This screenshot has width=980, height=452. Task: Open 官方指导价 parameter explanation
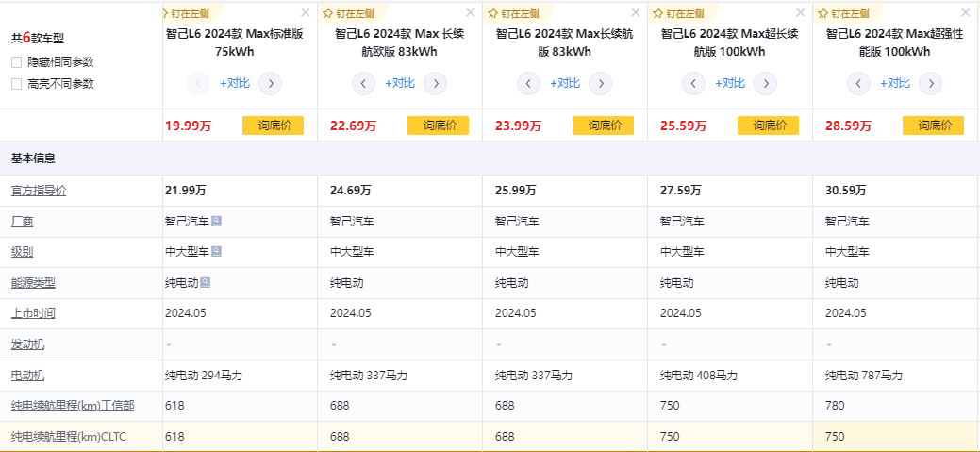click(39, 191)
